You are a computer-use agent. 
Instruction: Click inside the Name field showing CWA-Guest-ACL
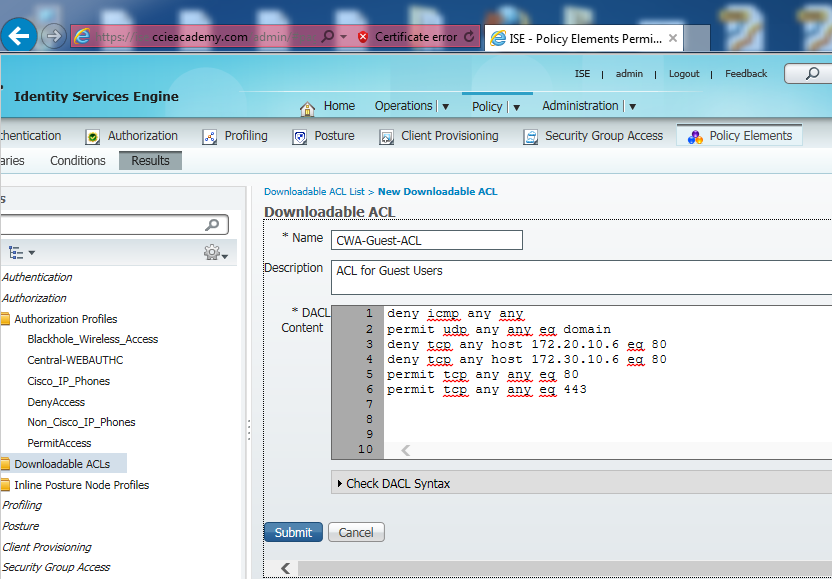pos(426,240)
